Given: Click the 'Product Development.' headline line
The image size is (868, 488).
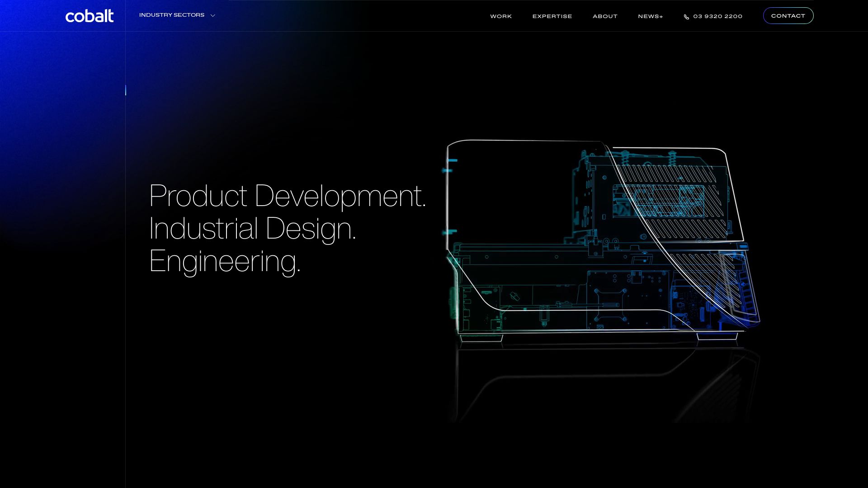Looking at the screenshot, I should click(287, 196).
